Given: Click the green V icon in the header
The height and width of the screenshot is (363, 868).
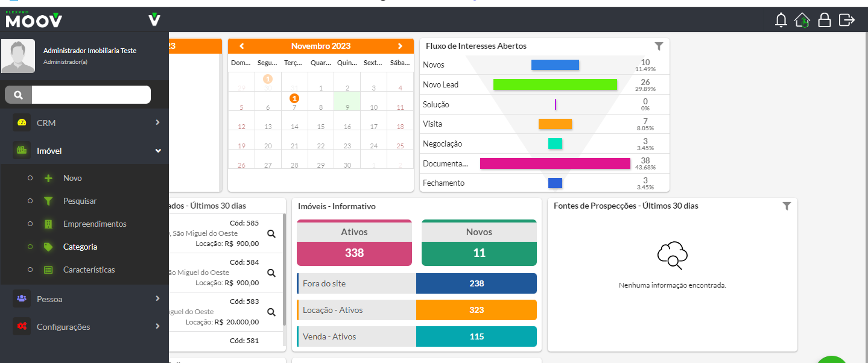Looking at the screenshot, I should (154, 20).
